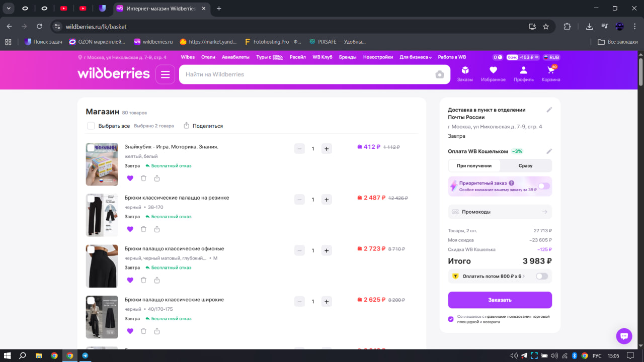Viewport: 644px width, 362px height.
Task: Favorite heart for Брюки палаццо на резинке
Action: tap(130, 229)
